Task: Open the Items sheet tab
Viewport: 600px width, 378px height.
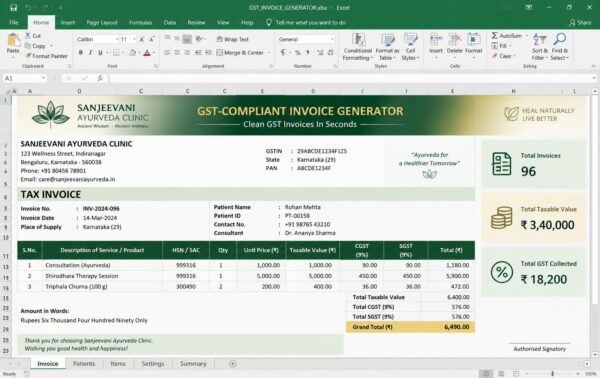Action: point(118,363)
